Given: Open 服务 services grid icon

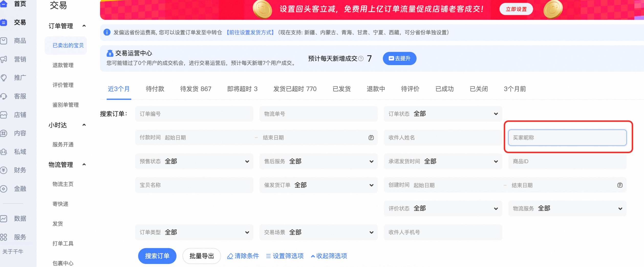Looking at the screenshot, I should [x=3, y=237].
